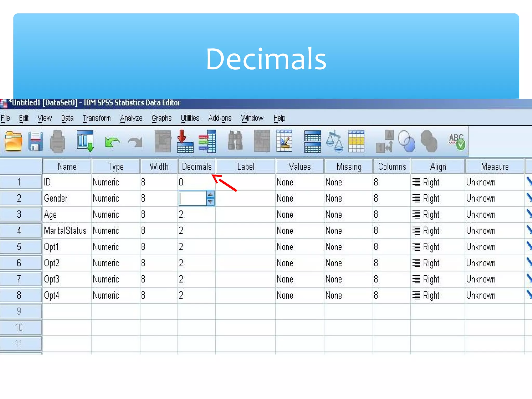Go to case toolbar icon
Screen dimensions: 532x399
click(163, 141)
